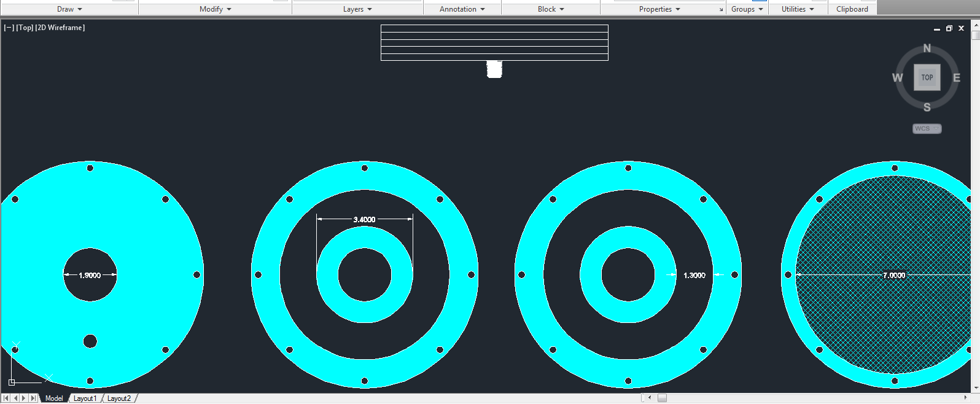Click the W compass direction on ViewCube
Image resolution: width=980 pixels, height=404 pixels.
point(897,78)
